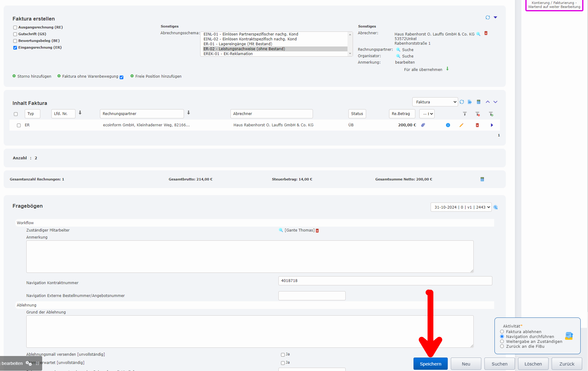Click the Freie Position hinzufügen link
The image size is (588, 371).
[158, 76]
